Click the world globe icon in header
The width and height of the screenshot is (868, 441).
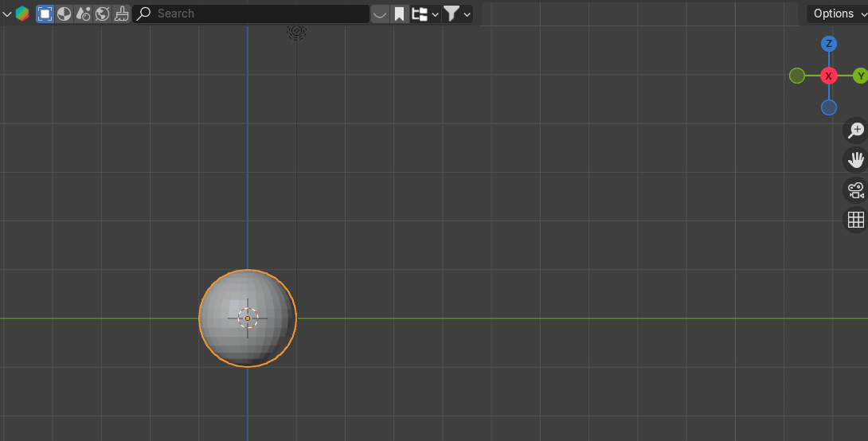[x=103, y=14]
